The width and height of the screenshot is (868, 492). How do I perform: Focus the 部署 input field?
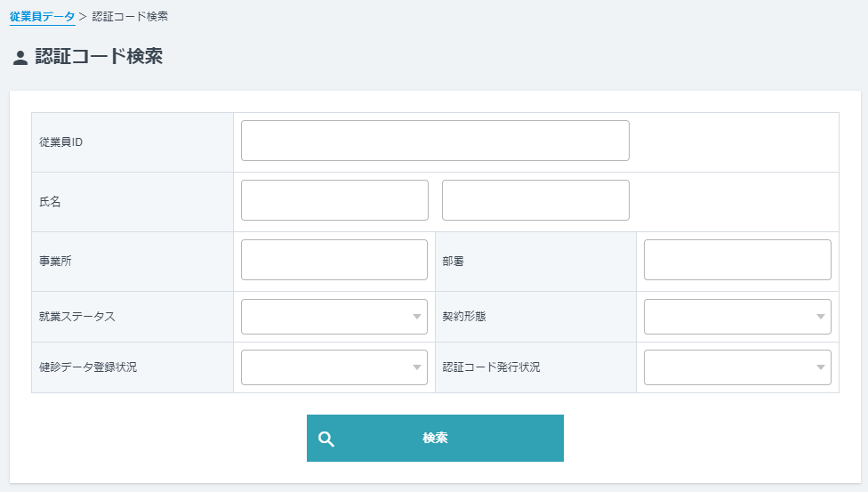737,260
